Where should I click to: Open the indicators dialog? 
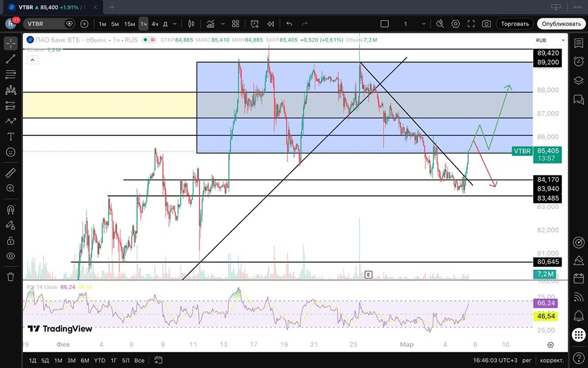211,24
